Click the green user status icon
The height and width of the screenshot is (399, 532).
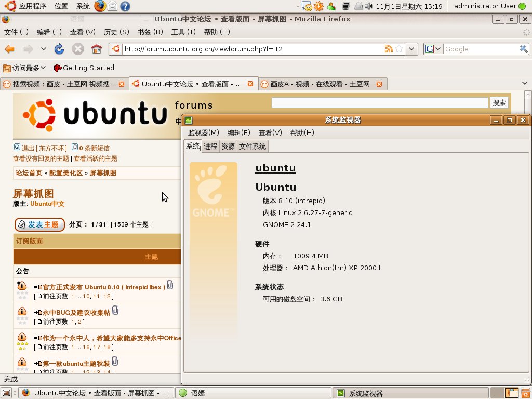click(x=523, y=6)
